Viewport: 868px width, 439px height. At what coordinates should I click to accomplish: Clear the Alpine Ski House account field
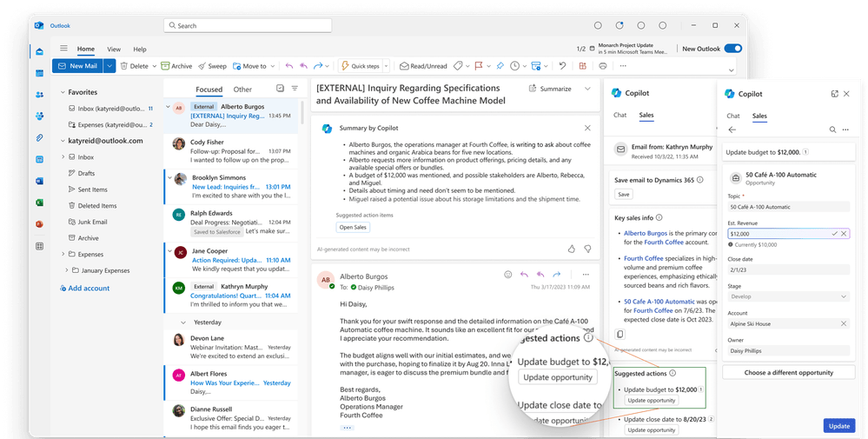tap(843, 323)
